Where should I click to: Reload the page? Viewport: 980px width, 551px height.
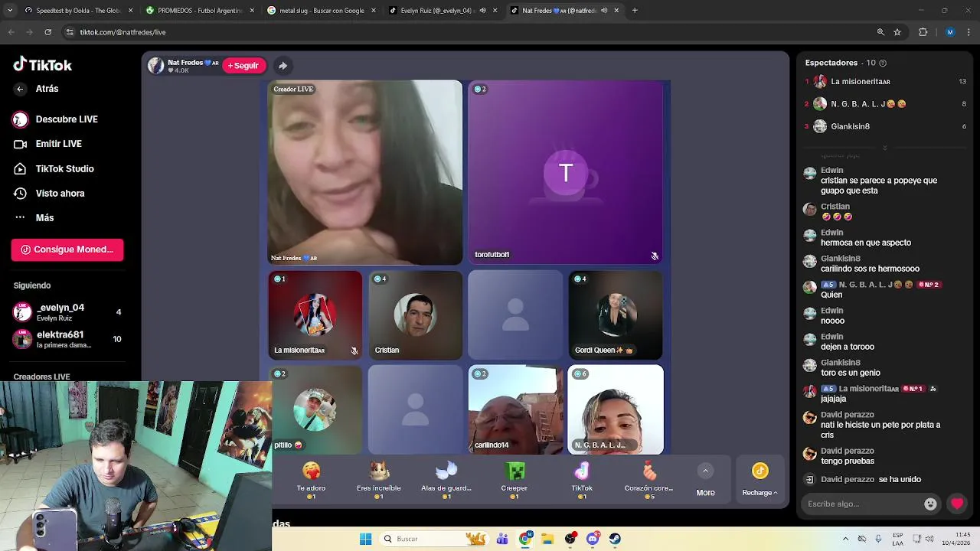47,32
